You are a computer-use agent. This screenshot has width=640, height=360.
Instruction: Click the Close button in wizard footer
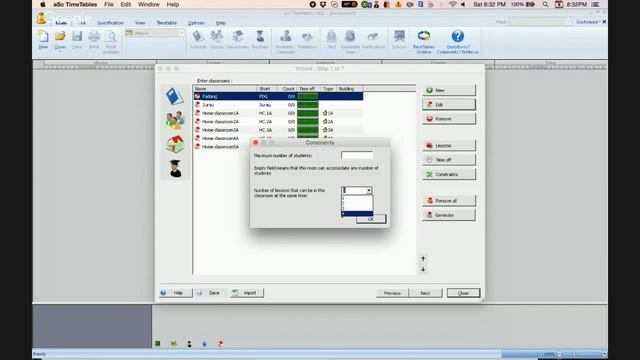[x=463, y=293]
